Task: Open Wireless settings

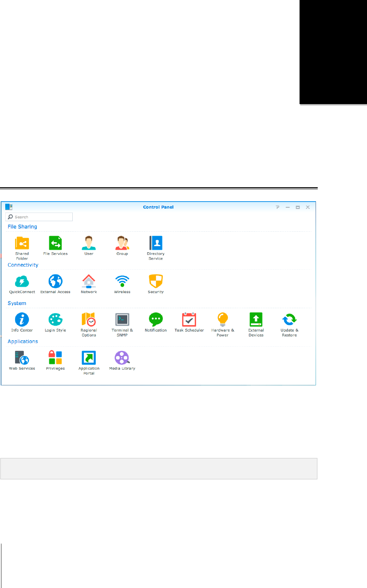Action: [122, 282]
